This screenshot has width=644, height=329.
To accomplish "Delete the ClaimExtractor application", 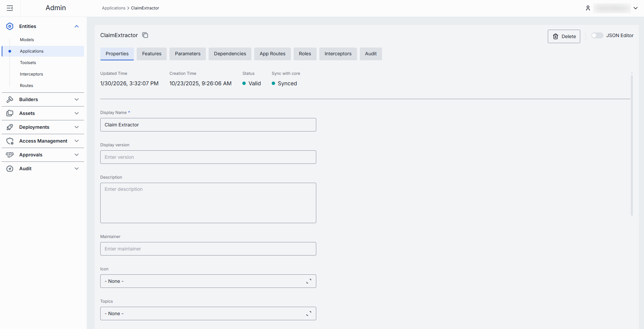I will point(564,36).
